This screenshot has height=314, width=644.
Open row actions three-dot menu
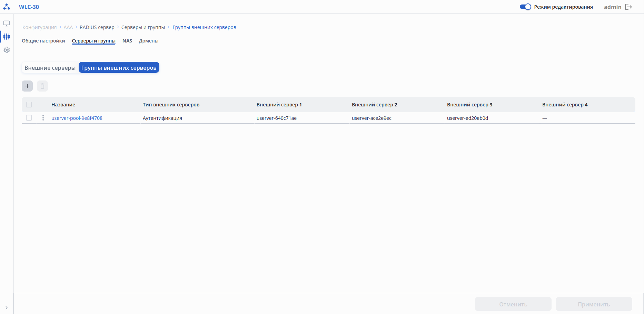click(x=43, y=118)
